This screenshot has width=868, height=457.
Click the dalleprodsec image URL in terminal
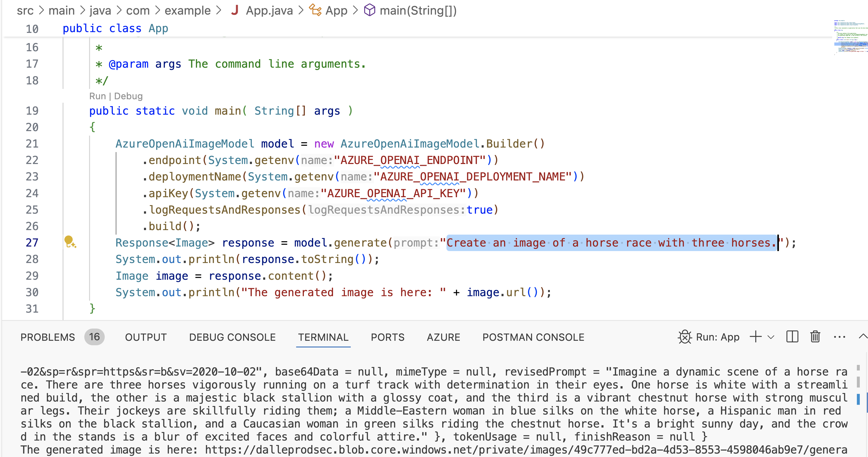[x=526, y=450]
